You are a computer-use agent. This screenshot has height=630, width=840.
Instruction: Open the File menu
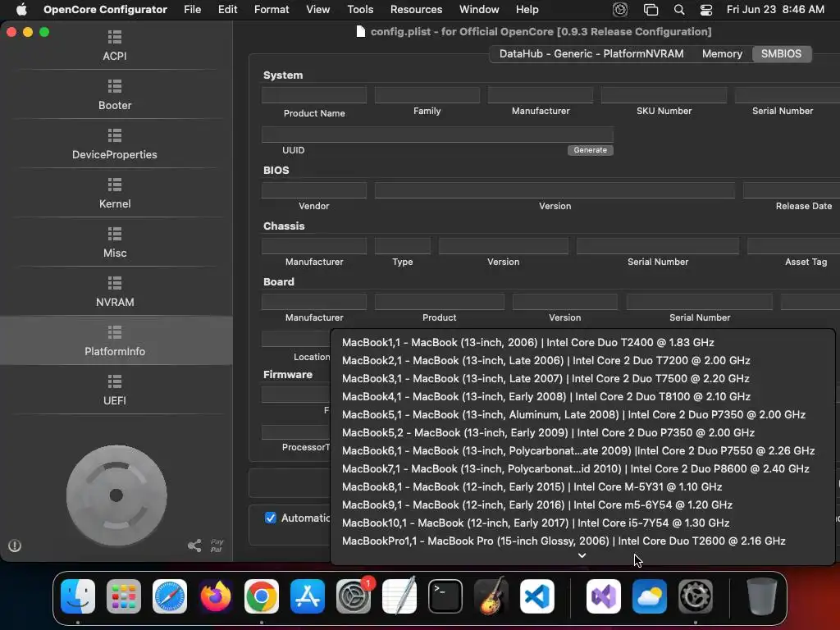point(192,10)
